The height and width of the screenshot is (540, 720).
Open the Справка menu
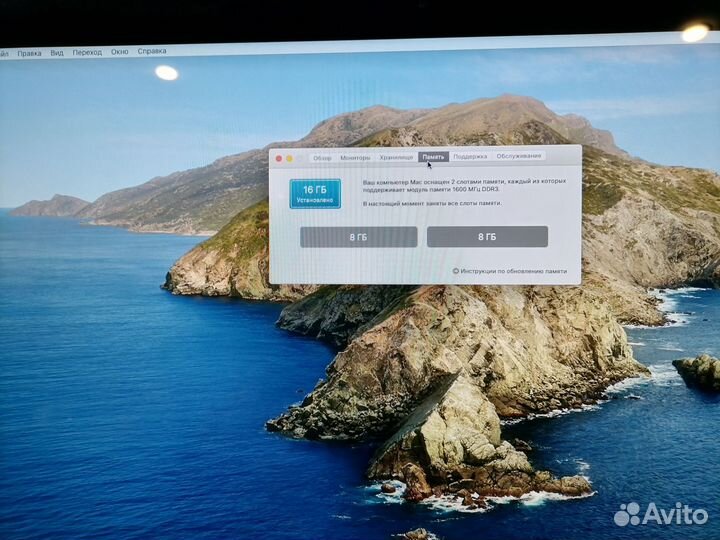click(152, 51)
